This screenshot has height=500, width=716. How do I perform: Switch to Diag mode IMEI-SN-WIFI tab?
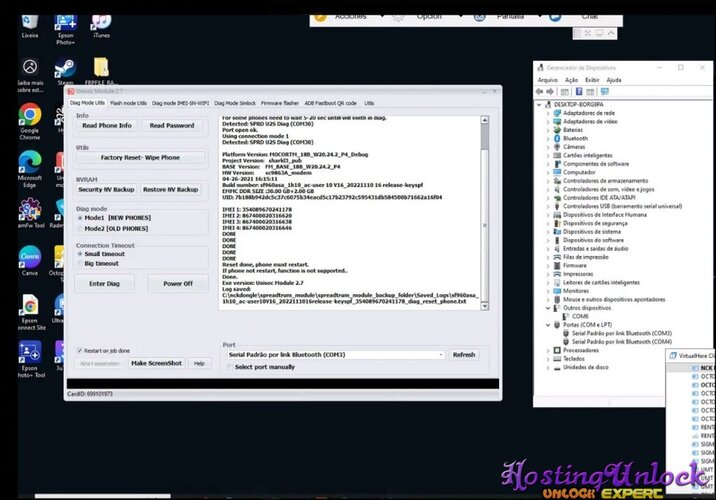coord(180,103)
